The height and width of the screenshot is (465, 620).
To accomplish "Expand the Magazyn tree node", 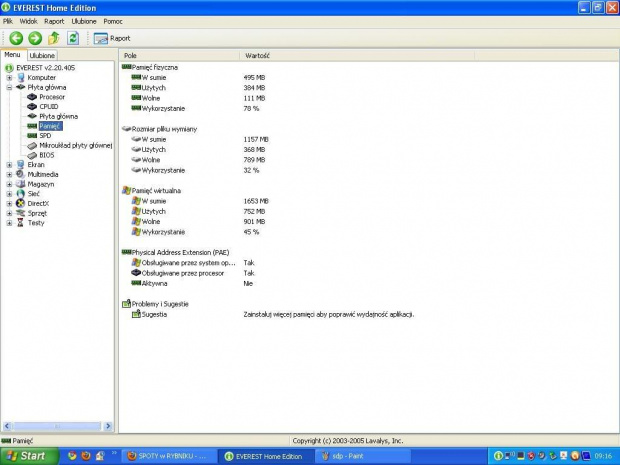I will 9,184.
